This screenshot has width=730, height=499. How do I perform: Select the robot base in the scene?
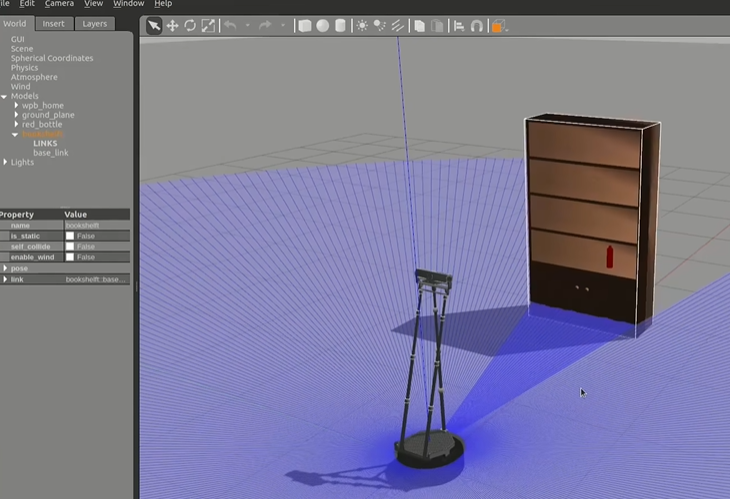pyautogui.click(x=429, y=449)
